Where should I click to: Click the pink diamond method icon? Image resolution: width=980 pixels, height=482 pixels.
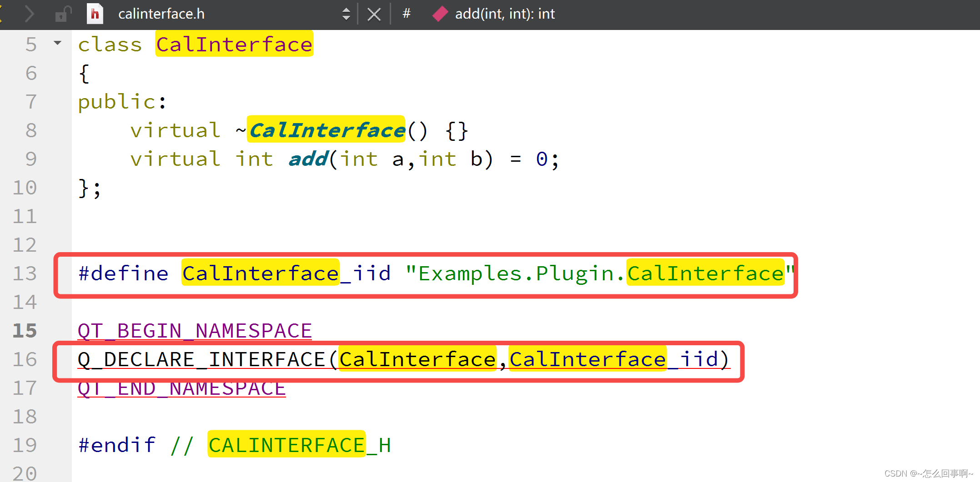coord(439,14)
